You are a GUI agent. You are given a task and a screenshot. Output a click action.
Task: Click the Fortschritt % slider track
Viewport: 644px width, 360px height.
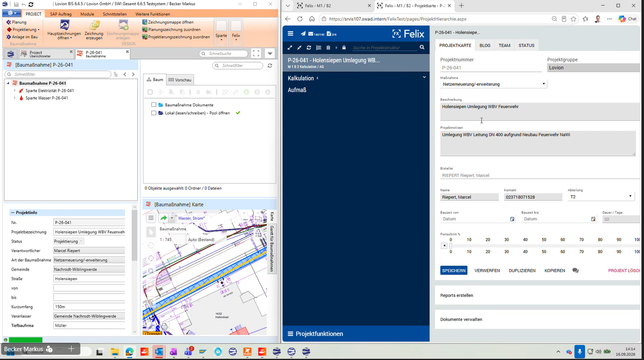544,246
